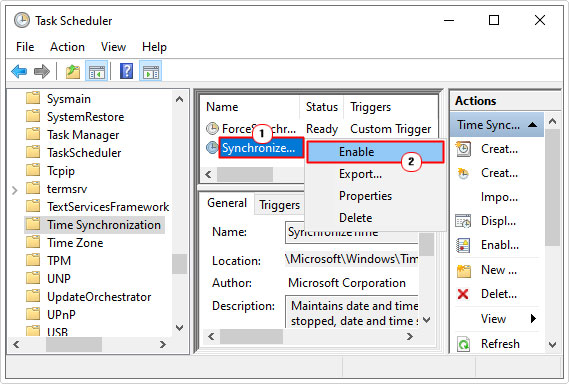569x384 pixels.
Task: Choose Enable from the context menu
Action: [x=375, y=152]
